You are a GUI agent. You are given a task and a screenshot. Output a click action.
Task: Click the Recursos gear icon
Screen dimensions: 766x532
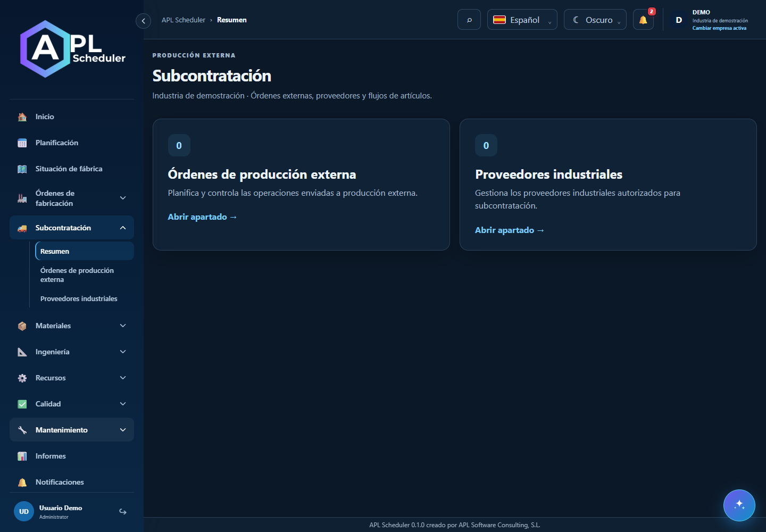[22, 378]
